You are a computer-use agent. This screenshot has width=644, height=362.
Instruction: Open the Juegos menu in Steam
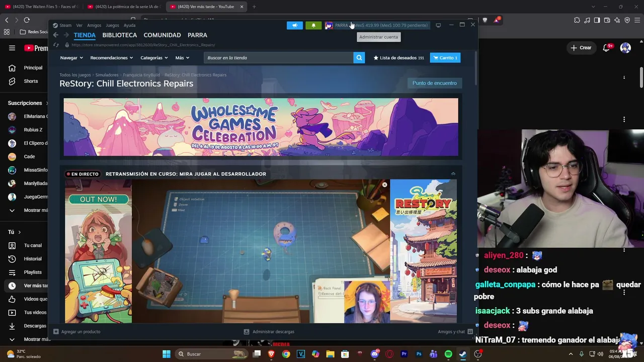point(112,25)
